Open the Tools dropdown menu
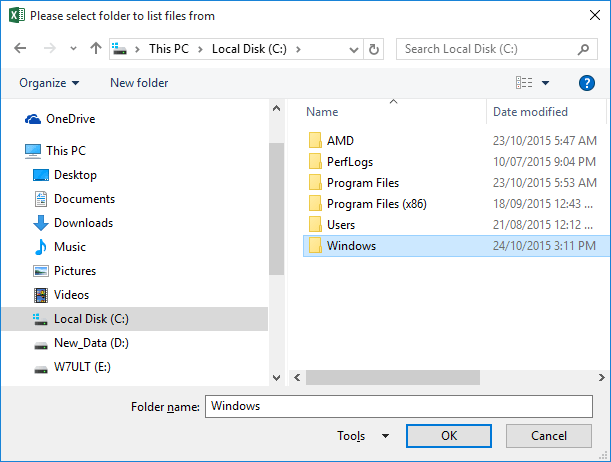 pos(363,436)
